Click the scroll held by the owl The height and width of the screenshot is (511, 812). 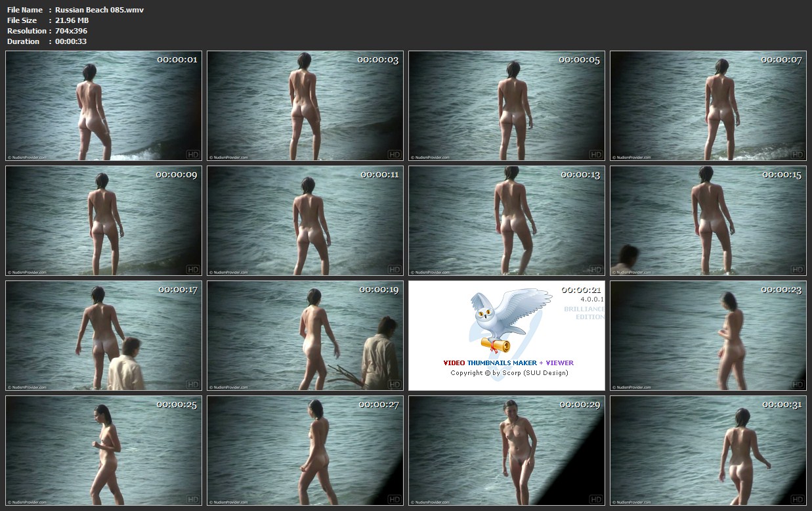[x=496, y=345]
